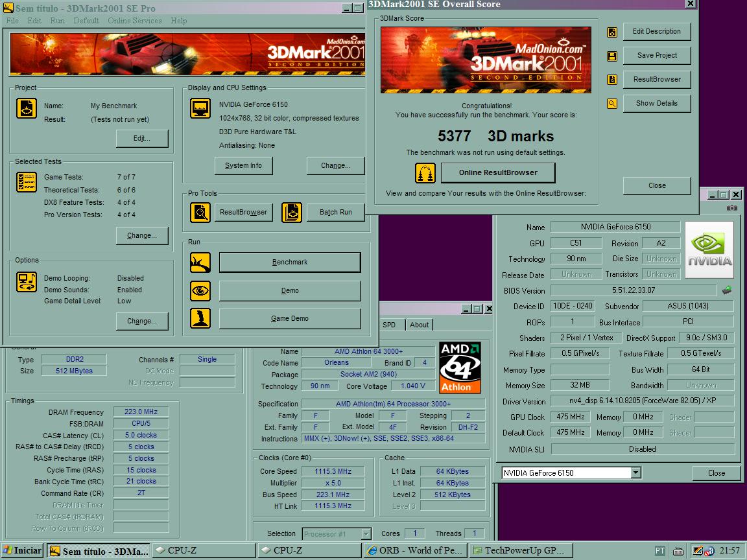747x560 pixels.
Task: Start the Benchmark button
Action: 290,262
